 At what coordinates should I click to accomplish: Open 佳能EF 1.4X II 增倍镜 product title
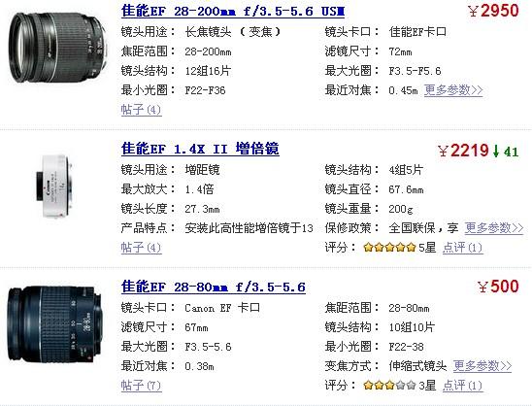[200, 149]
